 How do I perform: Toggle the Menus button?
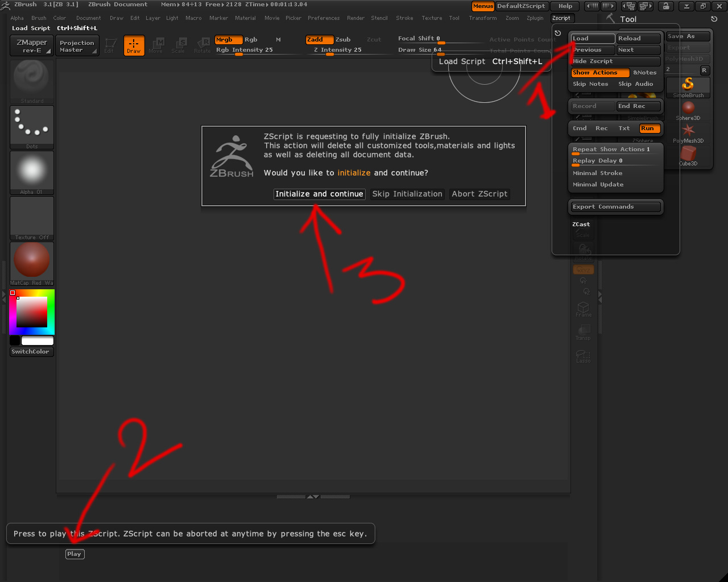(483, 6)
